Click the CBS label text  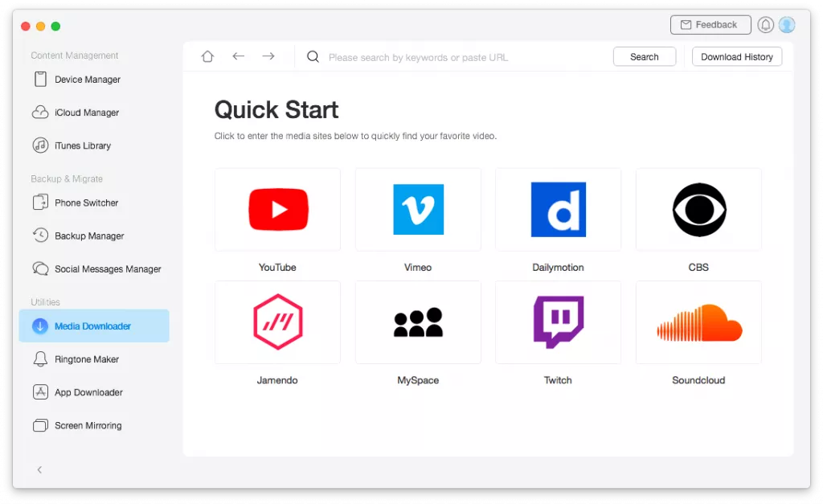click(698, 267)
